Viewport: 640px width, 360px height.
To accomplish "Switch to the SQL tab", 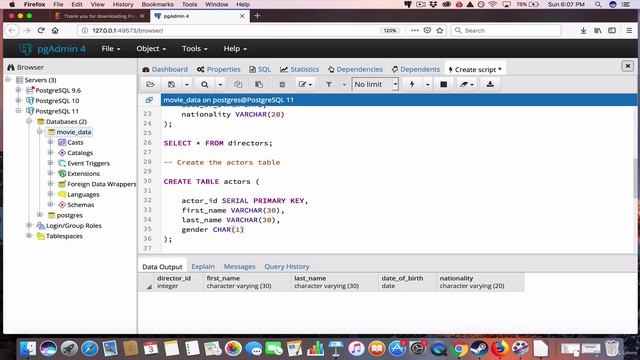I will 260,69.
